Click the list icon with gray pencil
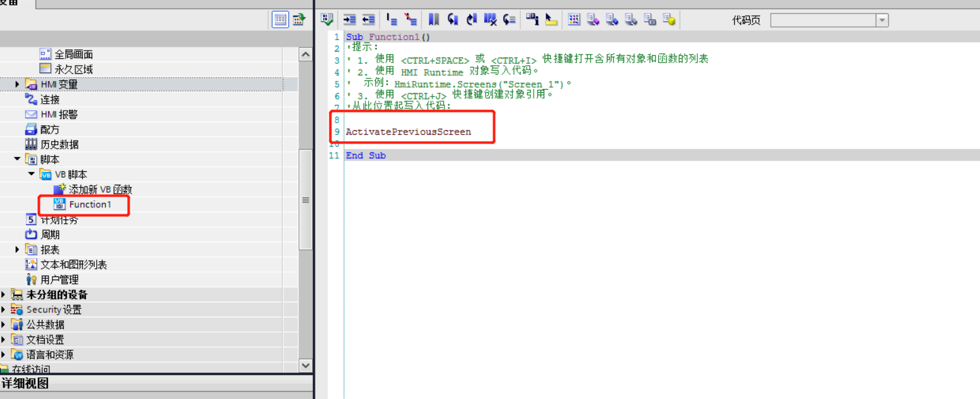 631,20
